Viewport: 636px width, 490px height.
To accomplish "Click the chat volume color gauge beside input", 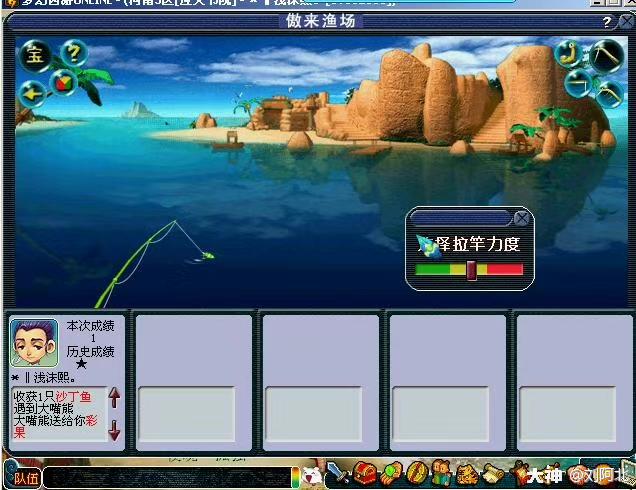I will [x=296, y=477].
